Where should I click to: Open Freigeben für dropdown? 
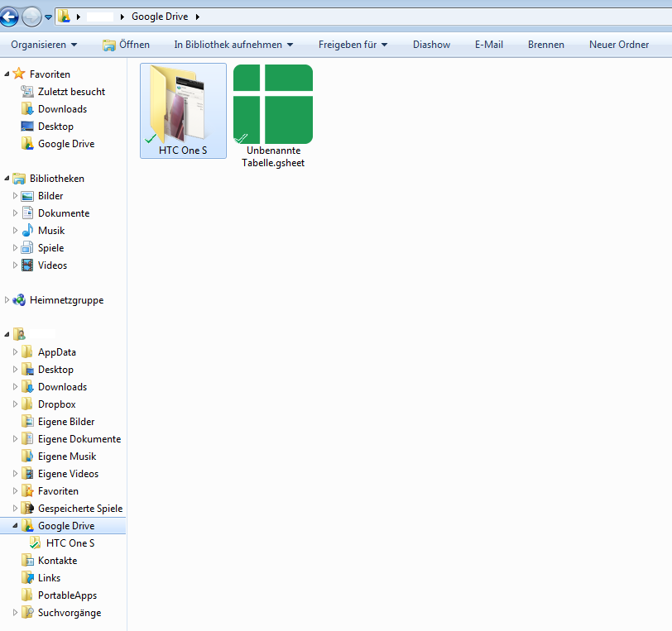click(x=353, y=45)
